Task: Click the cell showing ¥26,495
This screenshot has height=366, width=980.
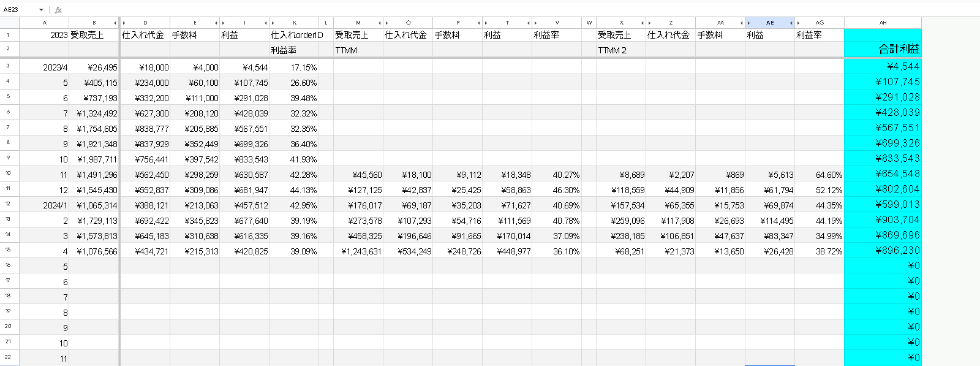Action: point(94,67)
